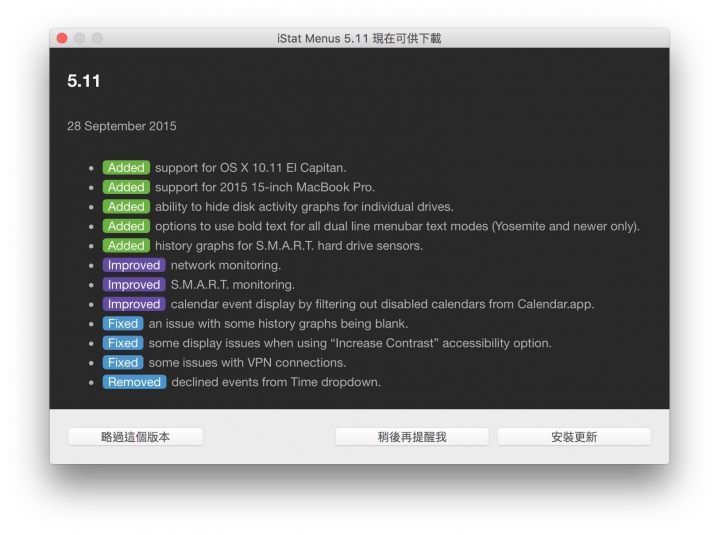Select Improved tag for calendar event display

coord(134,304)
